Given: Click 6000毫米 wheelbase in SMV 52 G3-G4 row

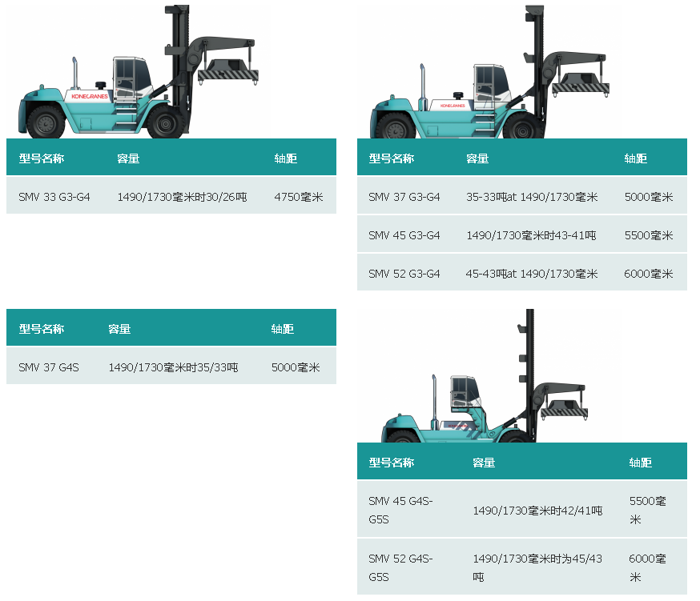Looking at the screenshot, I should (649, 274).
